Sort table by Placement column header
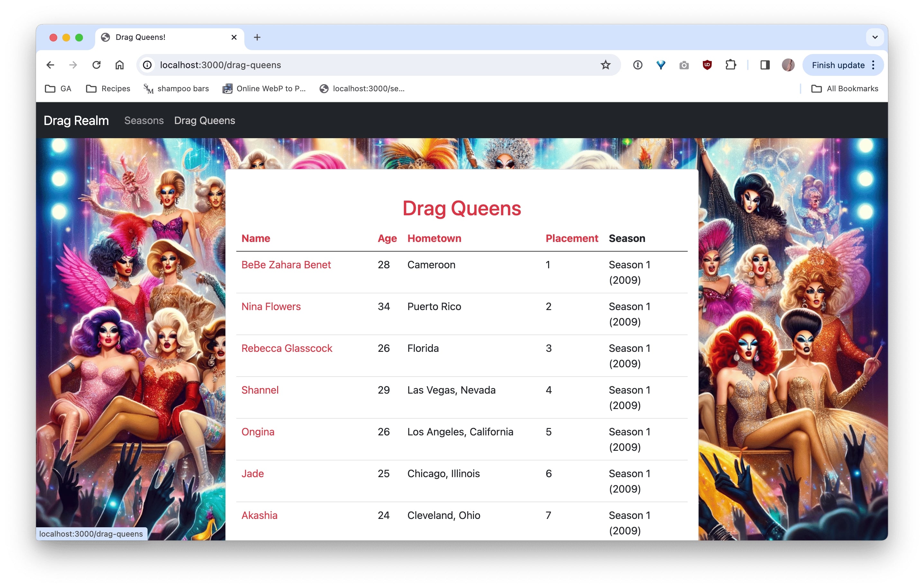 572,238
